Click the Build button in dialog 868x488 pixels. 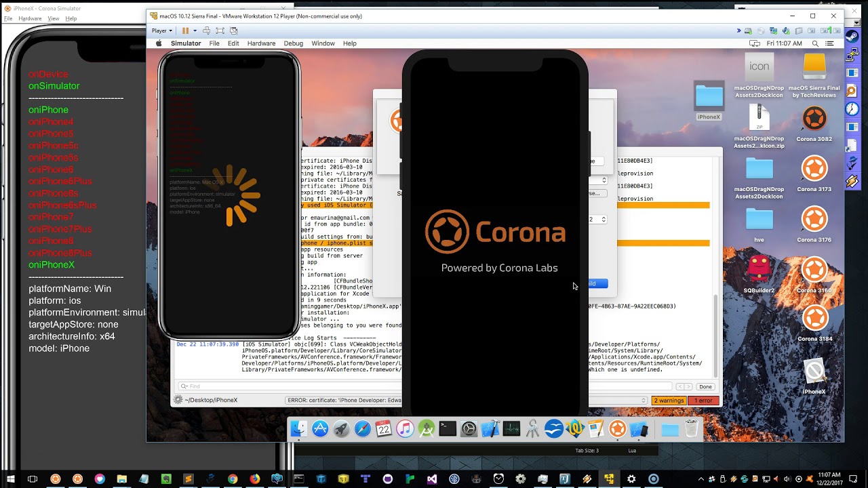592,283
